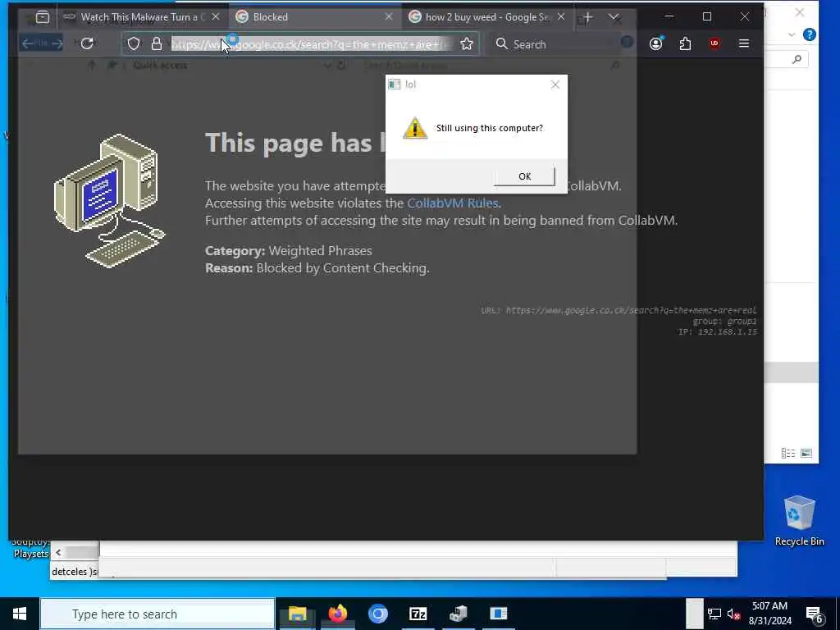Screen dimensions: 840x630
Task: Click the blue help icon in background window
Action: point(810,34)
